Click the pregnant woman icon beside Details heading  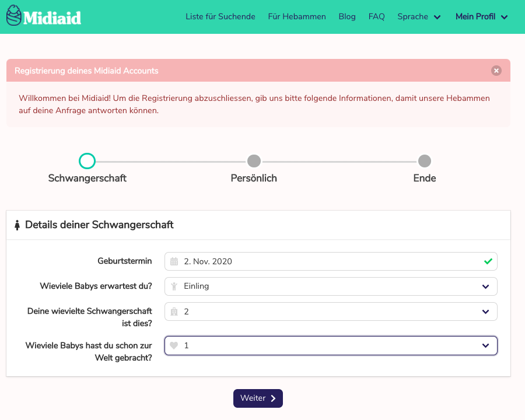point(17,225)
